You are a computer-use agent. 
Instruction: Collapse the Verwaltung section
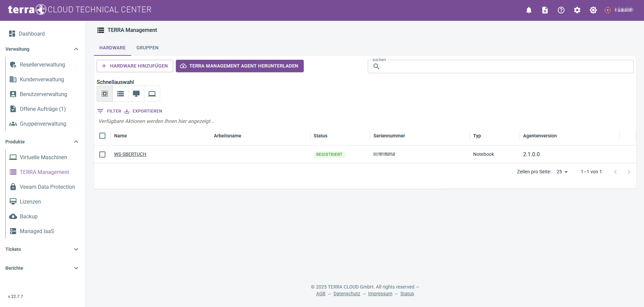click(76, 49)
